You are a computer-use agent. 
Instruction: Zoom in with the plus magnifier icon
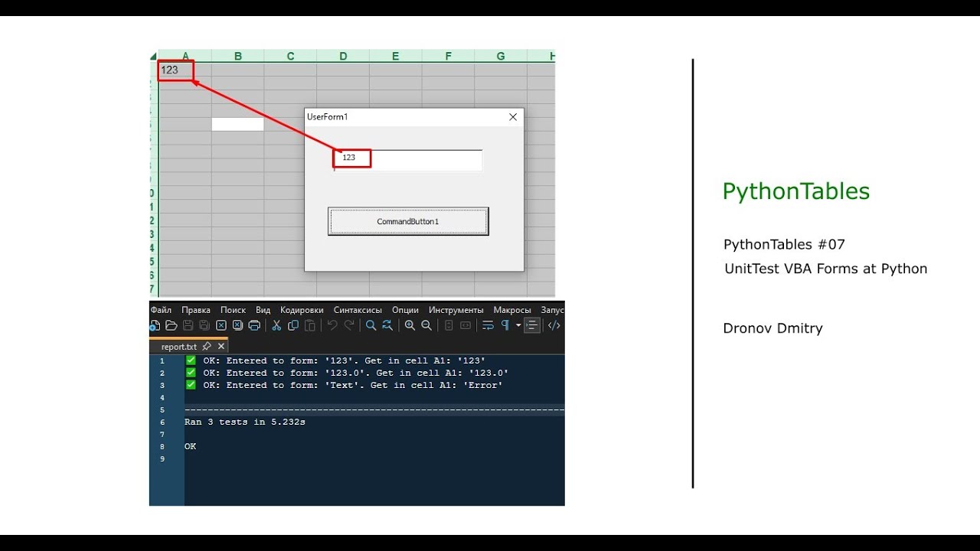[410, 325]
